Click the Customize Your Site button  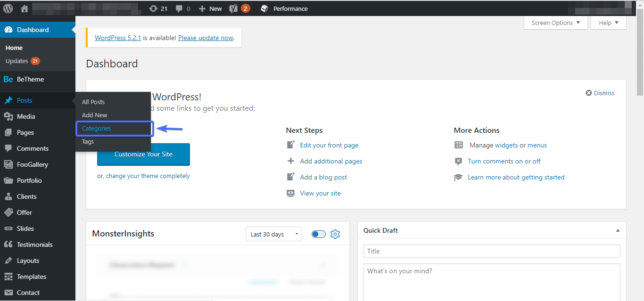pos(143,154)
